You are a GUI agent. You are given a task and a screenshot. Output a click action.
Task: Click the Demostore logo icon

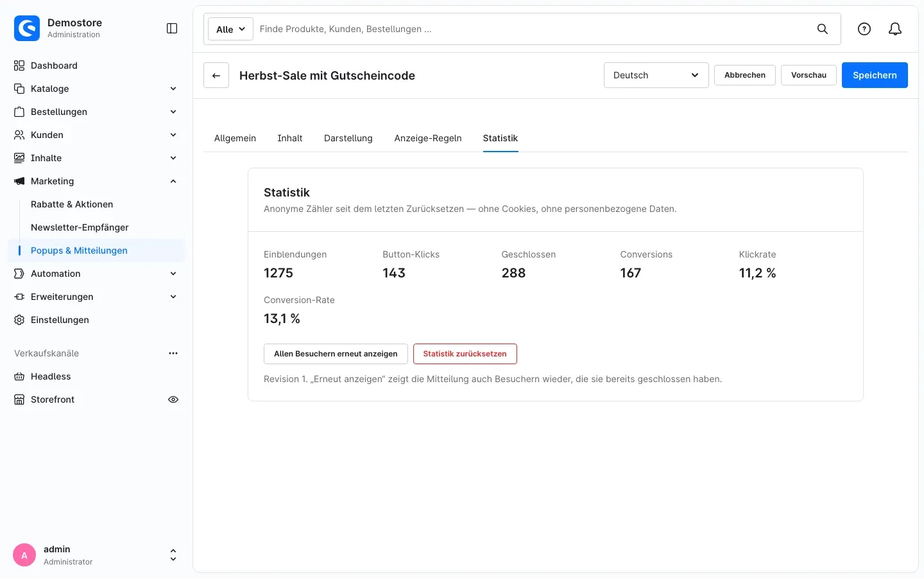27,28
